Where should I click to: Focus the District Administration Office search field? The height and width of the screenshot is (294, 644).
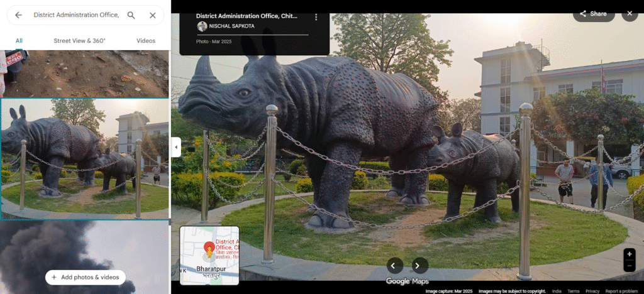(75, 15)
